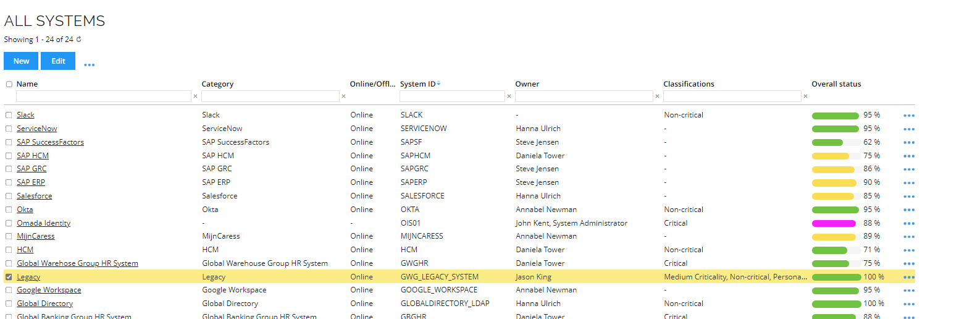Click the 100% status bar for Legacy

pyautogui.click(x=836, y=278)
